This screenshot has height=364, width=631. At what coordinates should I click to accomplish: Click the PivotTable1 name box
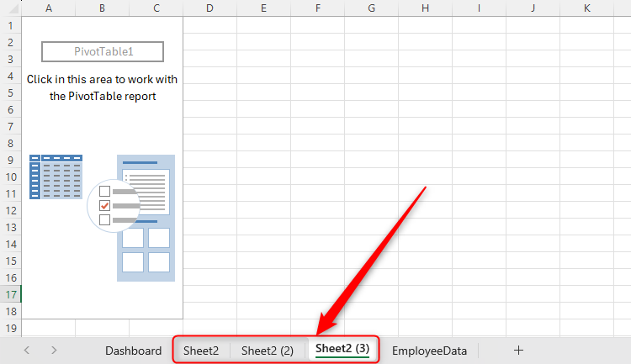[103, 51]
